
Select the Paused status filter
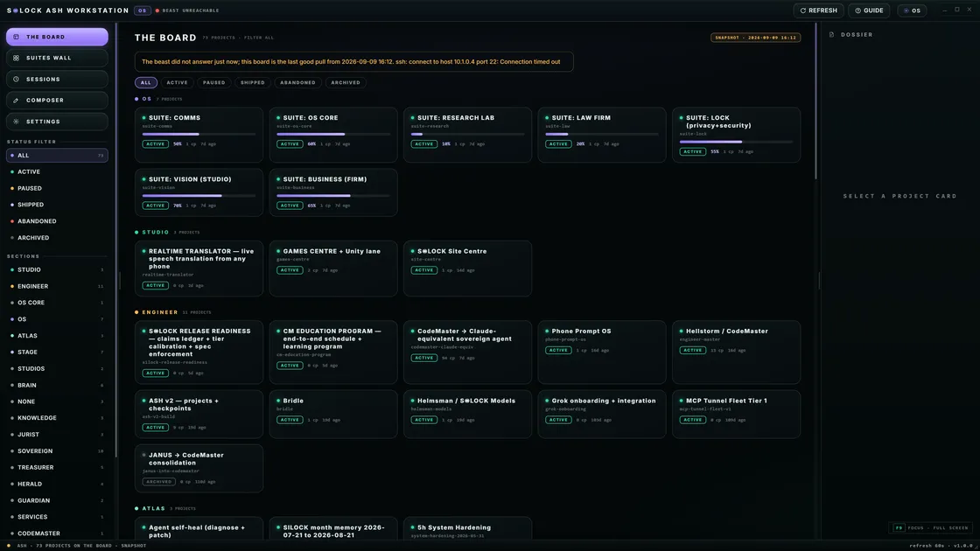coord(57,188)
